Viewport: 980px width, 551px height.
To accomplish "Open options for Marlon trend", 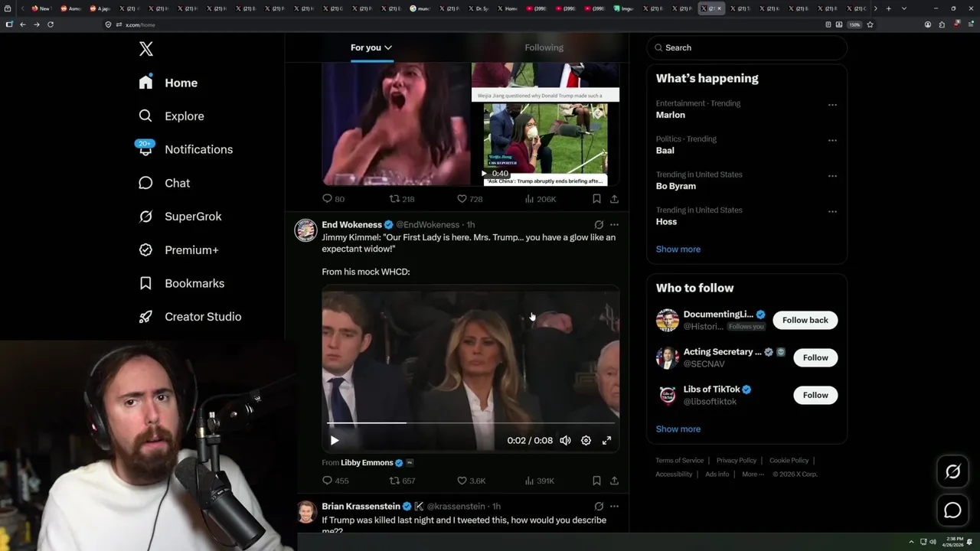I will click(832, 105).
